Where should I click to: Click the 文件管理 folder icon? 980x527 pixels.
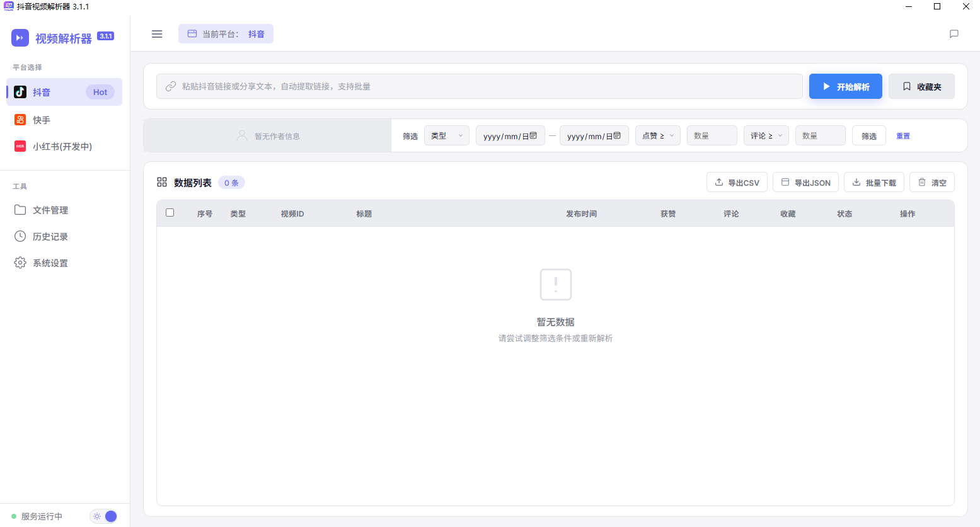pyautogui.click(x=20, y=210)
